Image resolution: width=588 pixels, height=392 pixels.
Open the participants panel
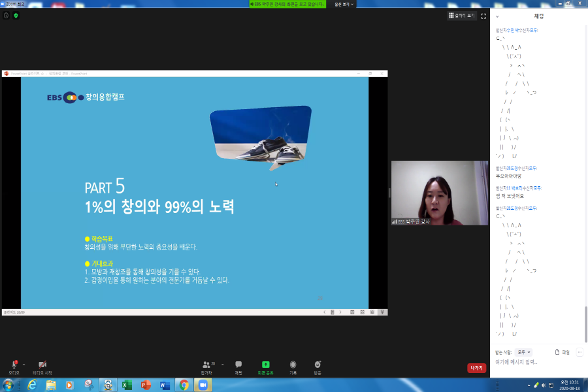coord(207,365)
